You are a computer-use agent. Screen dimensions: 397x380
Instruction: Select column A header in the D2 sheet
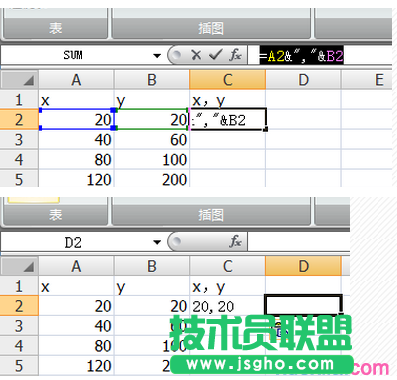click(76, 266)
